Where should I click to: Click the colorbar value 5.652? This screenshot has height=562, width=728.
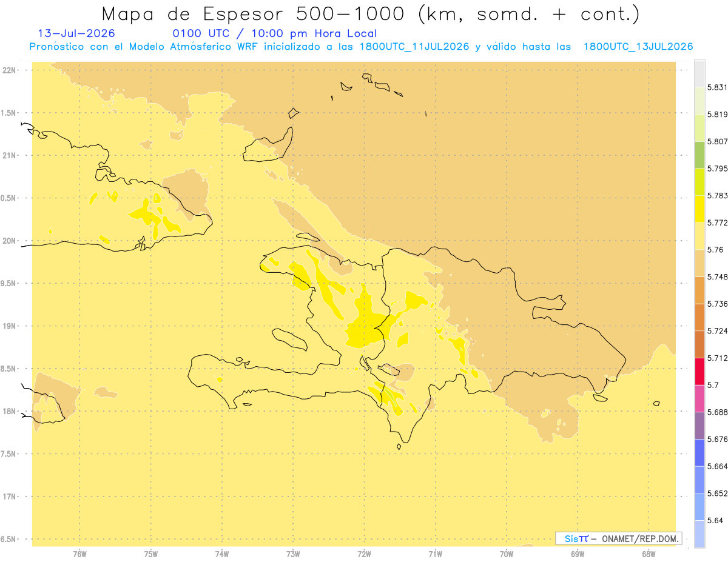[718, 493]
